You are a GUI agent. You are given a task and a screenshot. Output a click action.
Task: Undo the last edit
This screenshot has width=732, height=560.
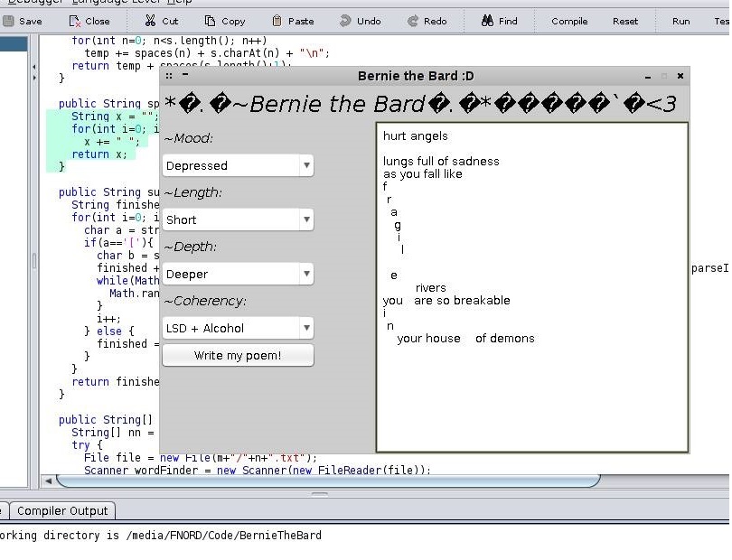(361, 21)
